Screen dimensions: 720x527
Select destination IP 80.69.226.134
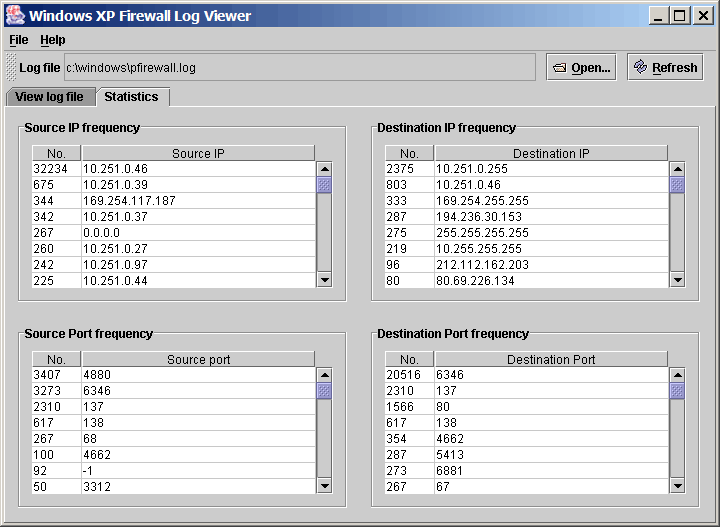(527, 280)
